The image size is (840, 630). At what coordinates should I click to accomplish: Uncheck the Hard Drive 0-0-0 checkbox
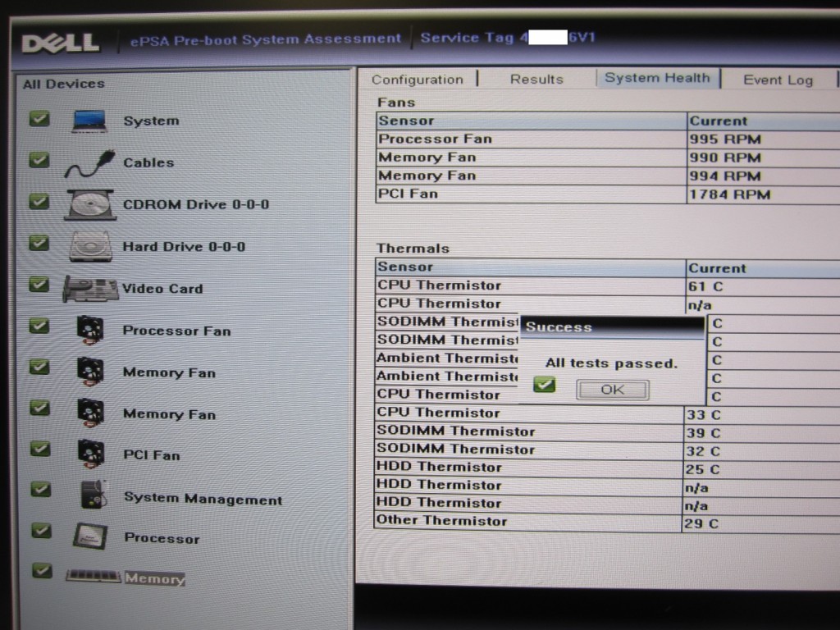tap(39, 243)
